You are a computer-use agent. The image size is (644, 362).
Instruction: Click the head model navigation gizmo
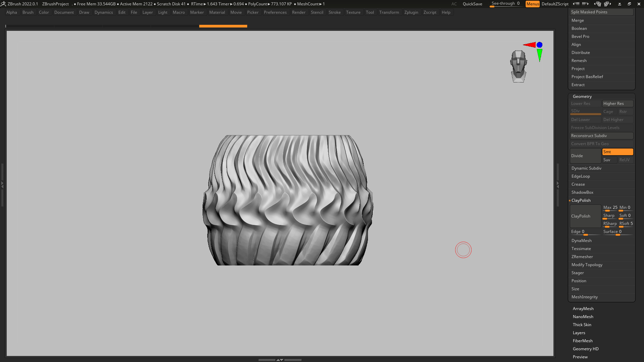(x=519, y=66)
